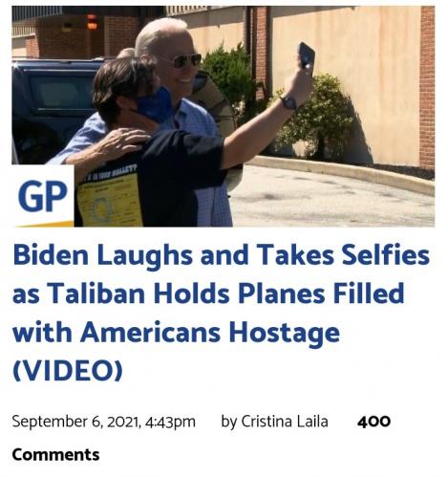The image size is (448, 478).
Task: Click the blue face mask in the photo
Action: (154, 105)
